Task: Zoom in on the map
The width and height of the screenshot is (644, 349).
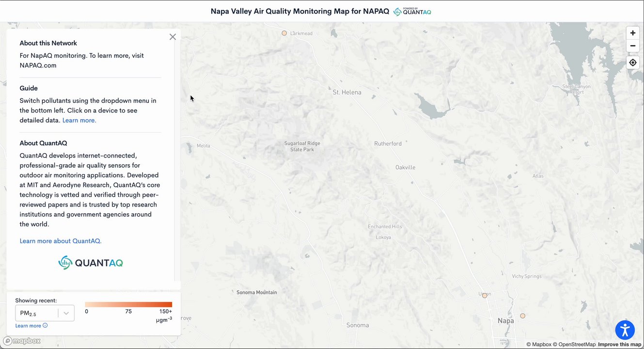Action: coord(632,33)
